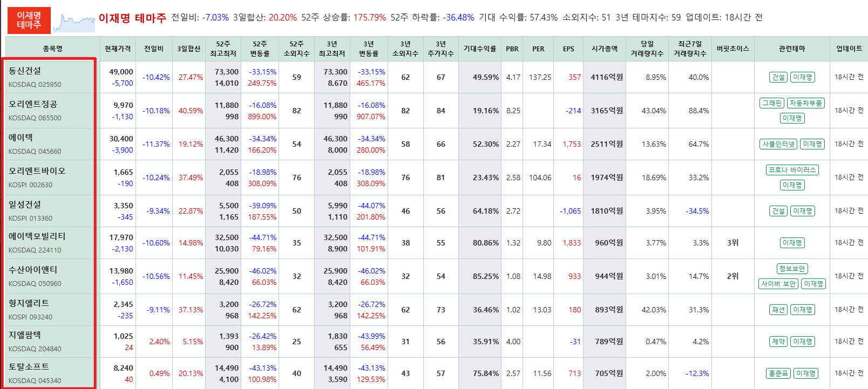Sort the table by 기대수익률 column
The height and width of the screenshot is (389, 868).
pos(479,48)
